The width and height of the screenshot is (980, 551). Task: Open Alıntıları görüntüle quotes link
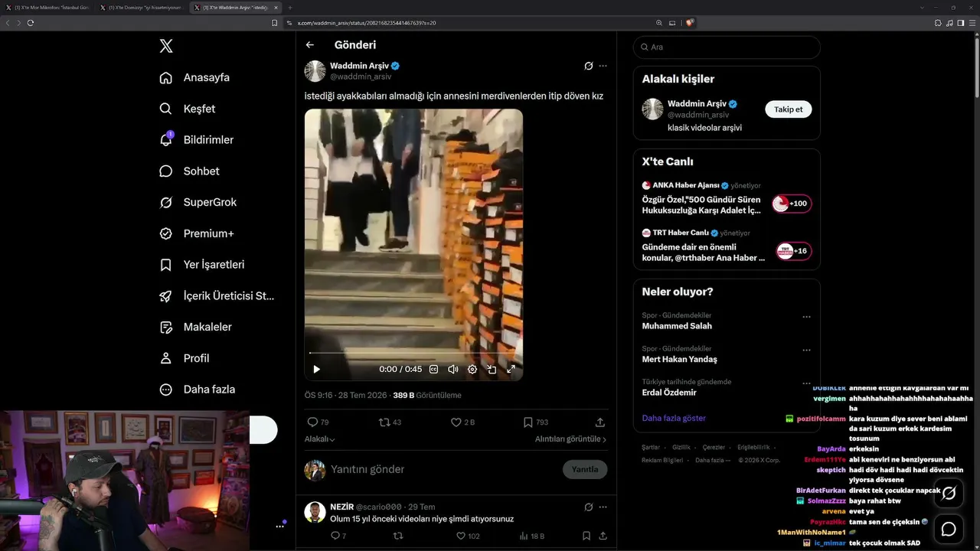tap(571, 439)
